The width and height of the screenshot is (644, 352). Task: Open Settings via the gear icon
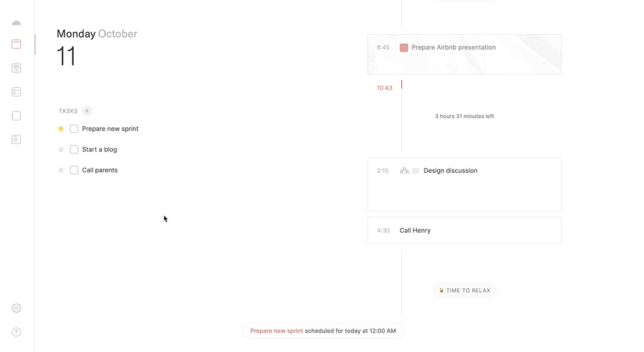16,308
